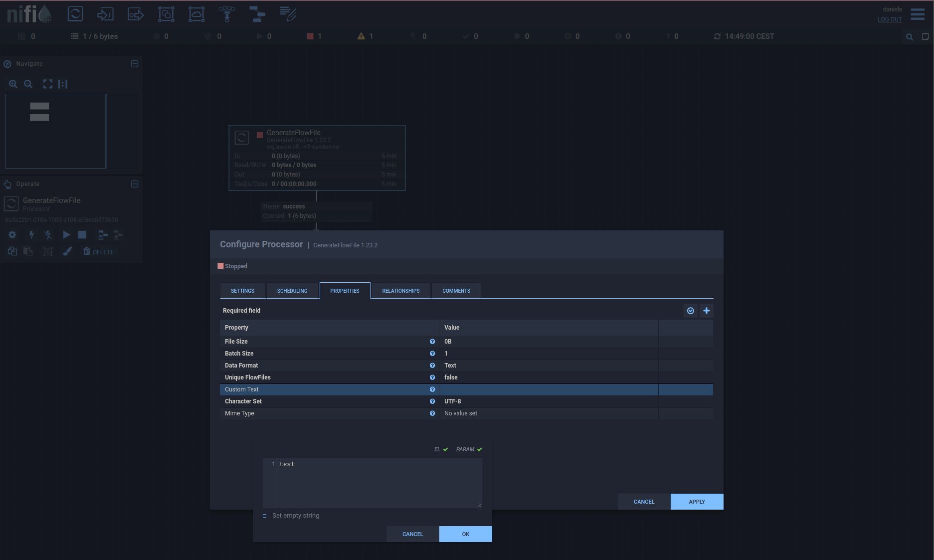Verify properties with checkmark icon
The image size is (934, 560).
coord(691,311)
